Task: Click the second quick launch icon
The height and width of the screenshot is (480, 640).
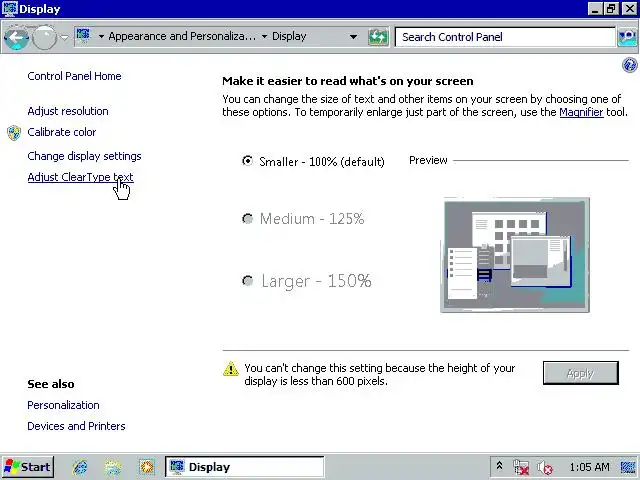Action: pos(113,467)
